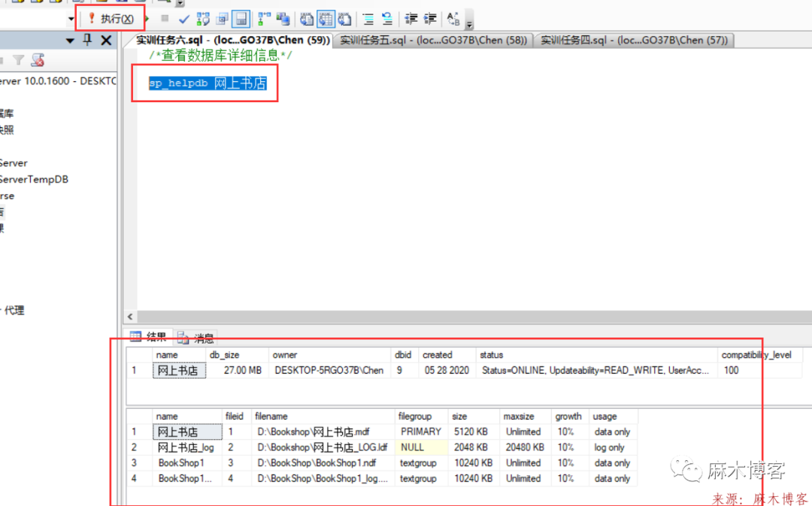Increase indent of the selected code
Image resolution: width=812 pixels, height=506 pixels.
pyautogui.click(x=430, y=19)
